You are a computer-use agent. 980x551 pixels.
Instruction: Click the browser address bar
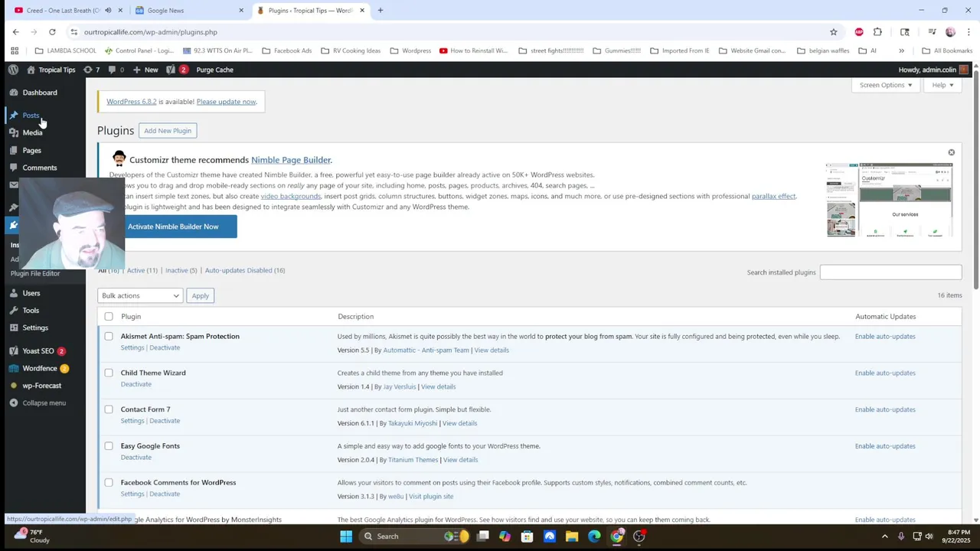point(452,32)
